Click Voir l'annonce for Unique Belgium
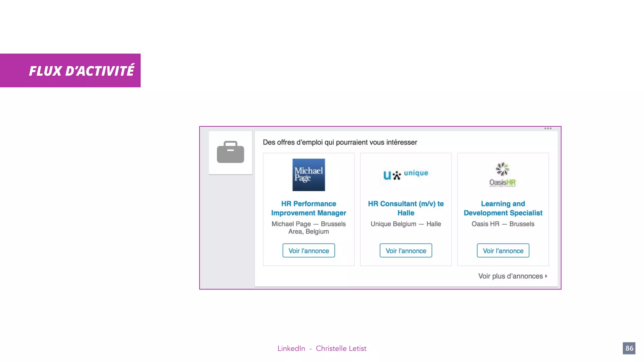644x362 pixels. pyautogui.click(x=406, y=250)
